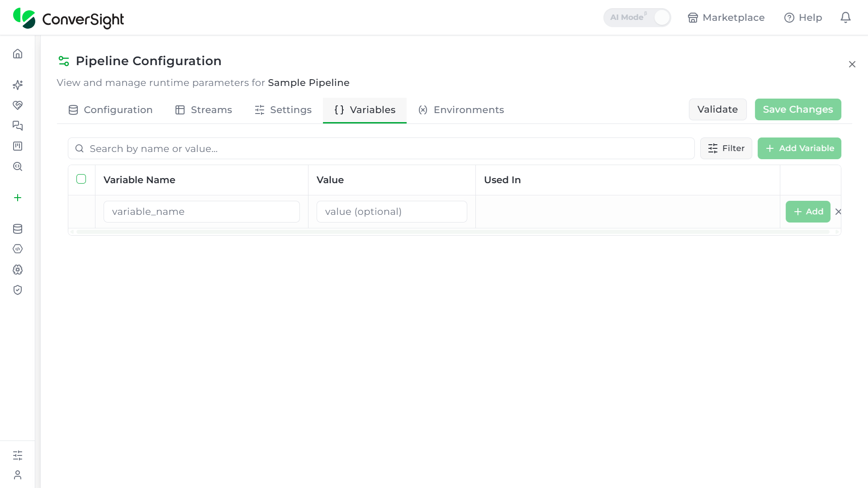Image resolution: width=868 pixels, height=488 pixels.
Task: Click the value (optional) input field
Action: tap(392, 212)
